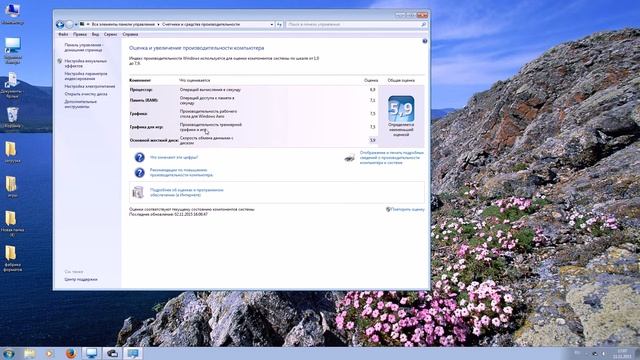Open the 'Новая папка' desktop folder
Screen dimensions: 640x360
[11, 223]
